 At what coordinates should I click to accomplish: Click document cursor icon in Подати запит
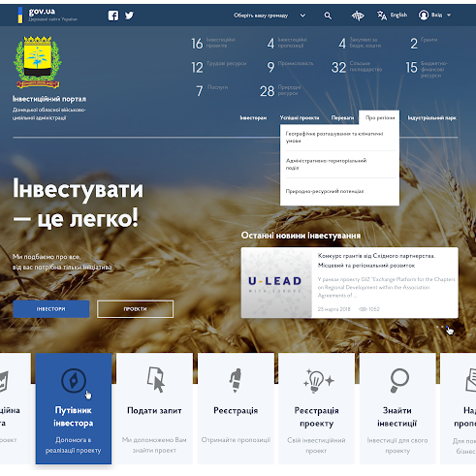(x=155, y=380)
